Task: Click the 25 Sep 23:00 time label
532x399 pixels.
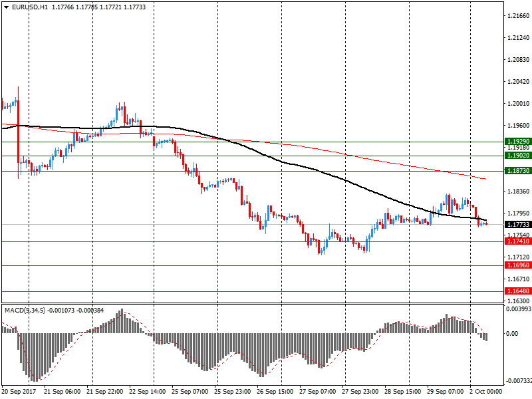Action: 233,392
